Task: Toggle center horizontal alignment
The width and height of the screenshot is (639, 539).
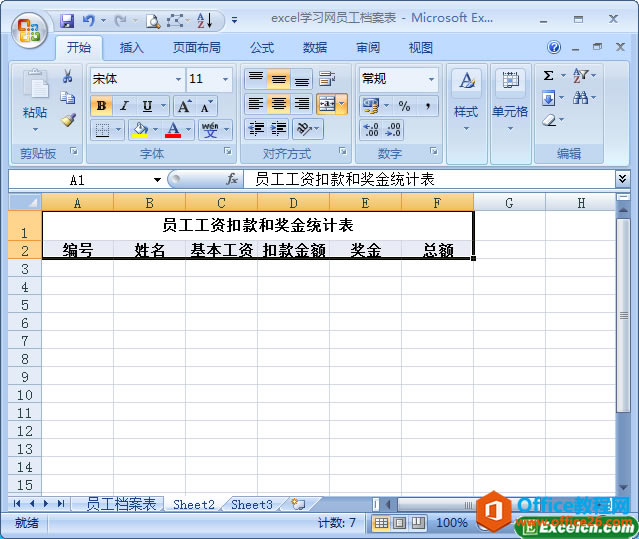Action: (279, 104)
